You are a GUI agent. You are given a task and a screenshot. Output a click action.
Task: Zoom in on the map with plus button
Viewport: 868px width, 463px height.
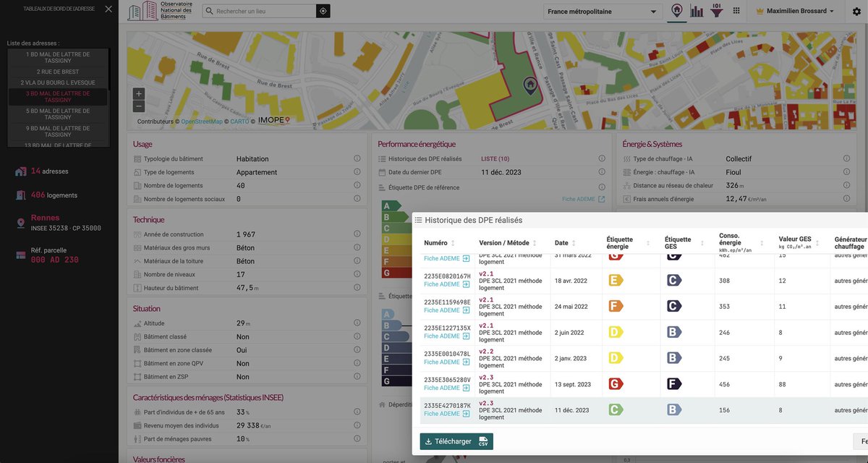pos(139,93)
